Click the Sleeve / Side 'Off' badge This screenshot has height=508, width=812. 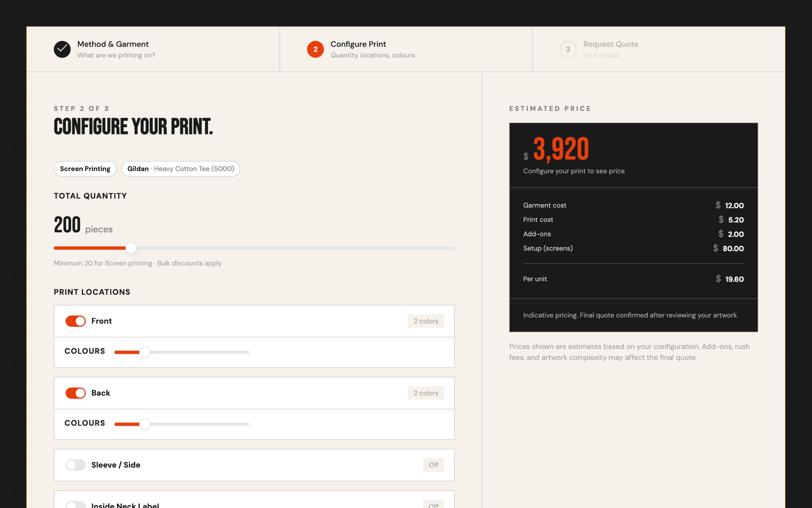click(x=433, y=465)
